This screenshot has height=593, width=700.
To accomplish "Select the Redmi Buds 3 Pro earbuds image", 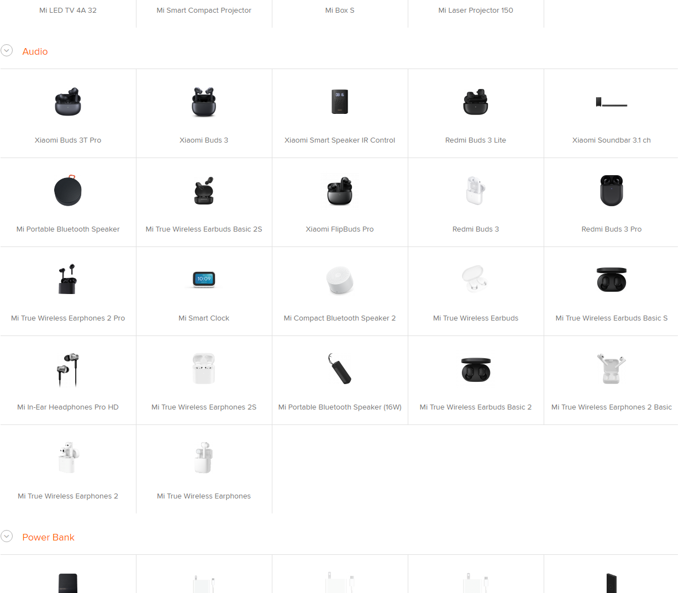I will coord(612,191).
